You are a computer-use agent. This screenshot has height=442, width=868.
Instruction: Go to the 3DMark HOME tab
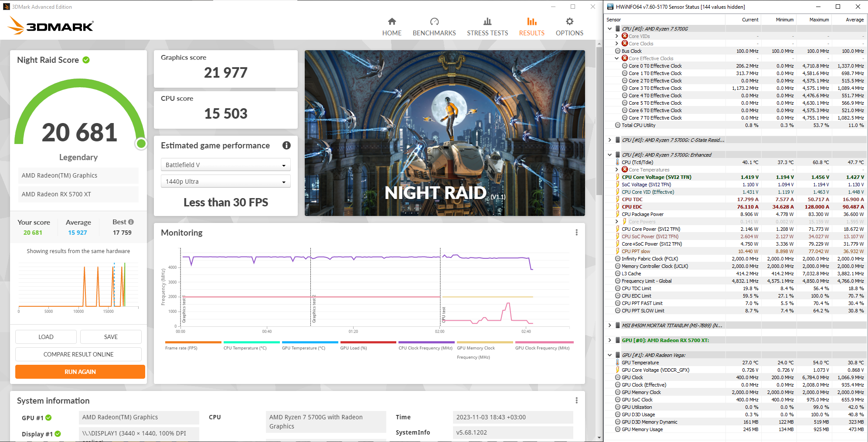point(391,27)
